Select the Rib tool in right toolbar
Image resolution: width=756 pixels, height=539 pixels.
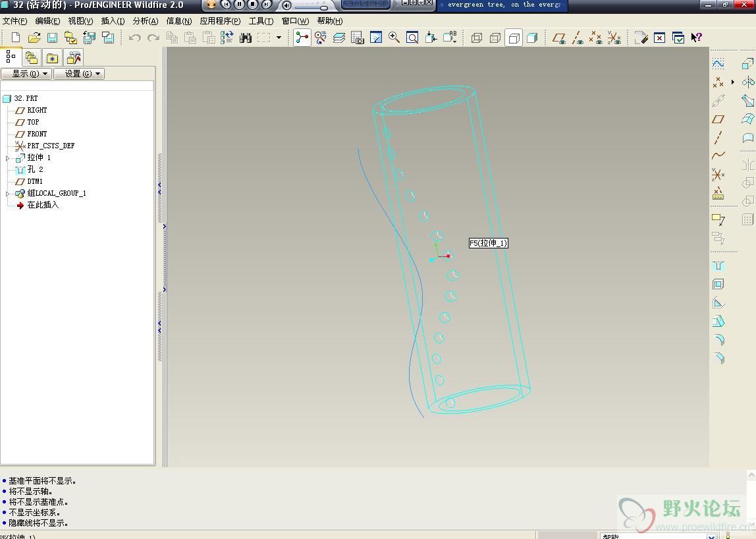718,302
